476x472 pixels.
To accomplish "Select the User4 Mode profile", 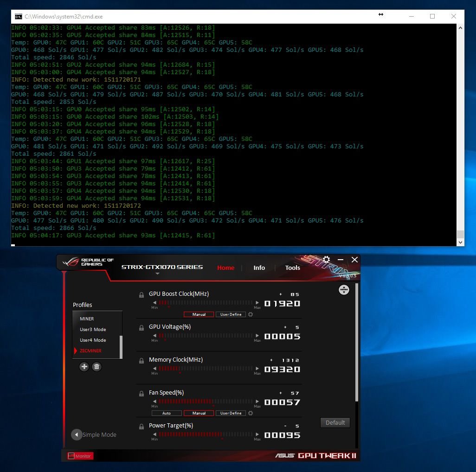I will (93, 340).
